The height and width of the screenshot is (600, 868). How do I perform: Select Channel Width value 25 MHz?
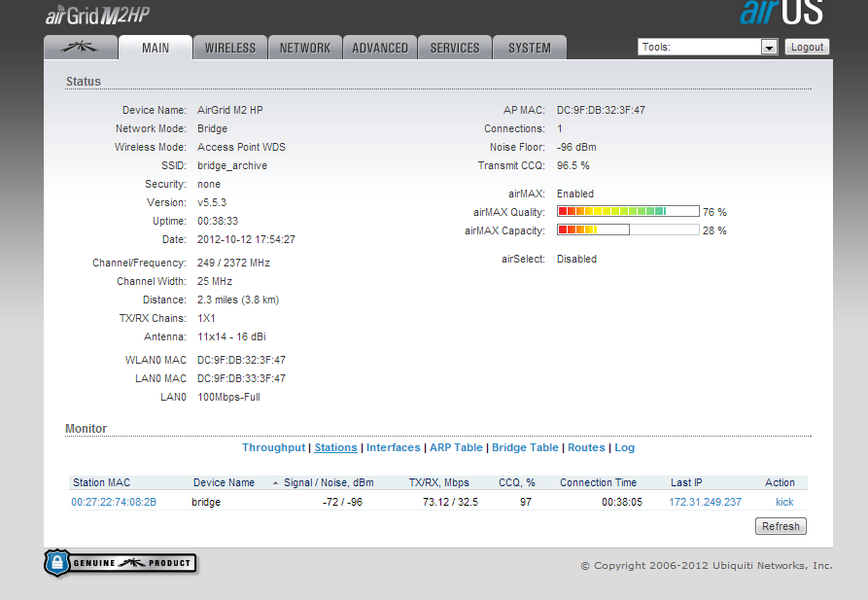pos(215,281)
